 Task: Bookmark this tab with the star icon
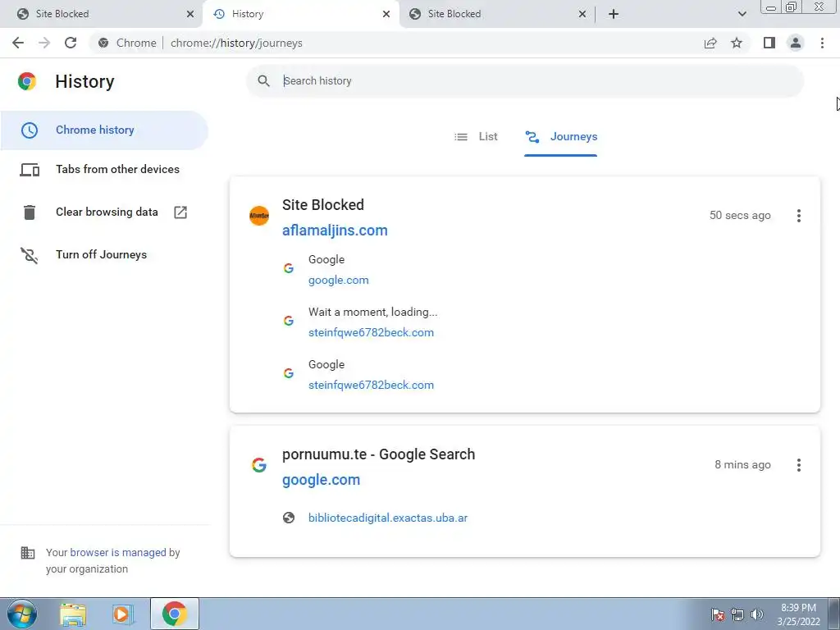(737, 43)
